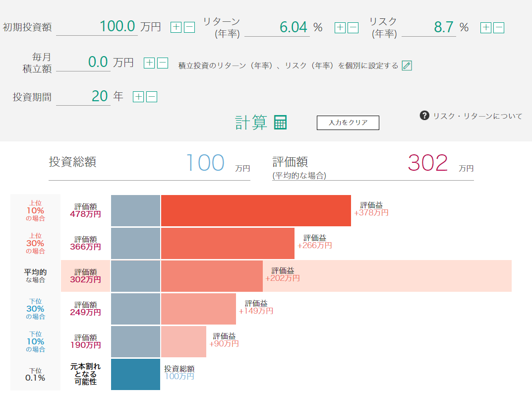Screen dimensions: 532x397
Task: Click the 評価額 302万円 row value
Action: coord(85,276)
